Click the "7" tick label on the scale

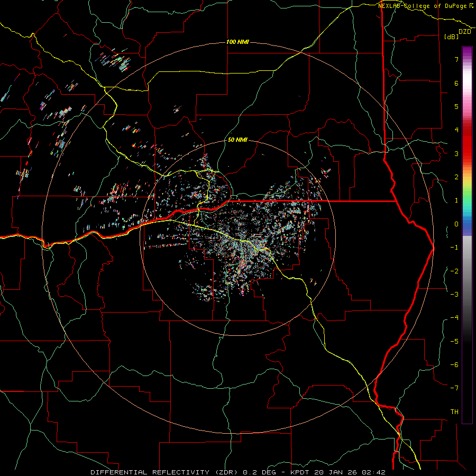[x=456, y=59]
